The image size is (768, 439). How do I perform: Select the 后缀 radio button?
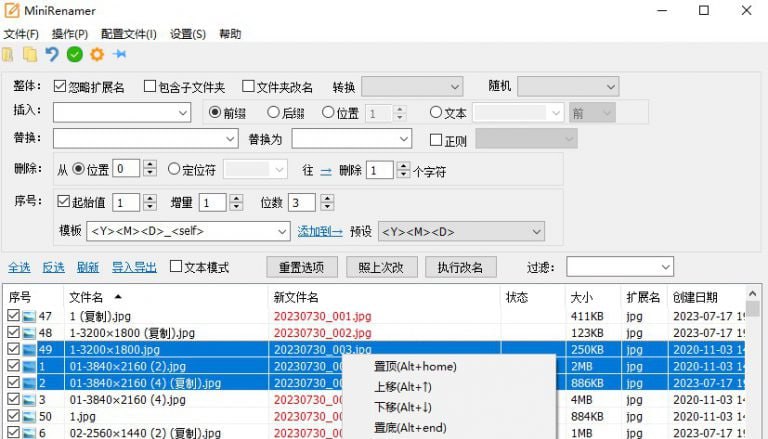click(x=273, y=112)
